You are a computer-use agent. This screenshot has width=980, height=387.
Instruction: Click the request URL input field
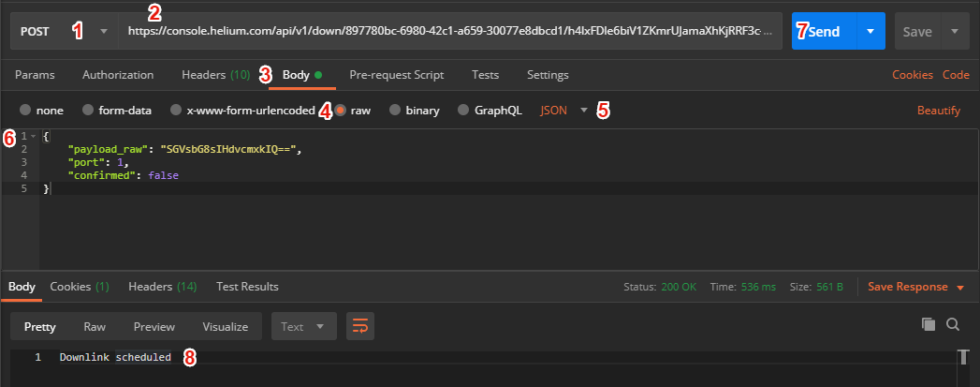click(x=449, y=31)
